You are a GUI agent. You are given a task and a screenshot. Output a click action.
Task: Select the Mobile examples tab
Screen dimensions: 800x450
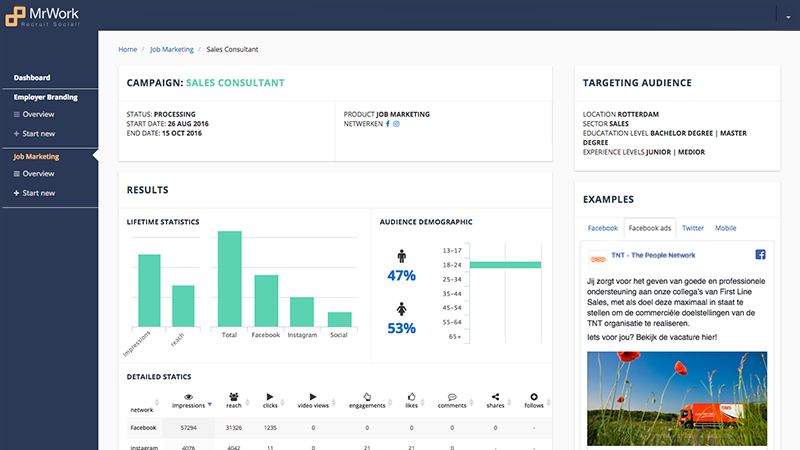tap(725, 228)
